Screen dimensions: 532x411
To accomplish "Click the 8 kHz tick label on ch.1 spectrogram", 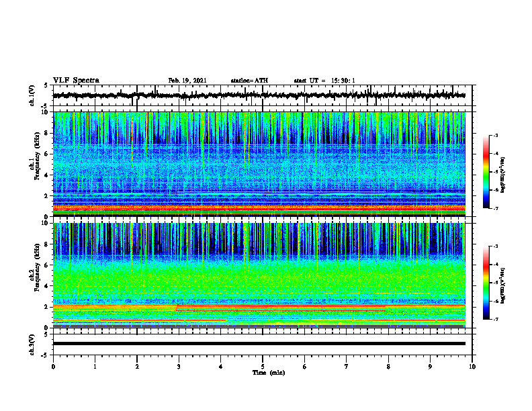I will point(47,133).
